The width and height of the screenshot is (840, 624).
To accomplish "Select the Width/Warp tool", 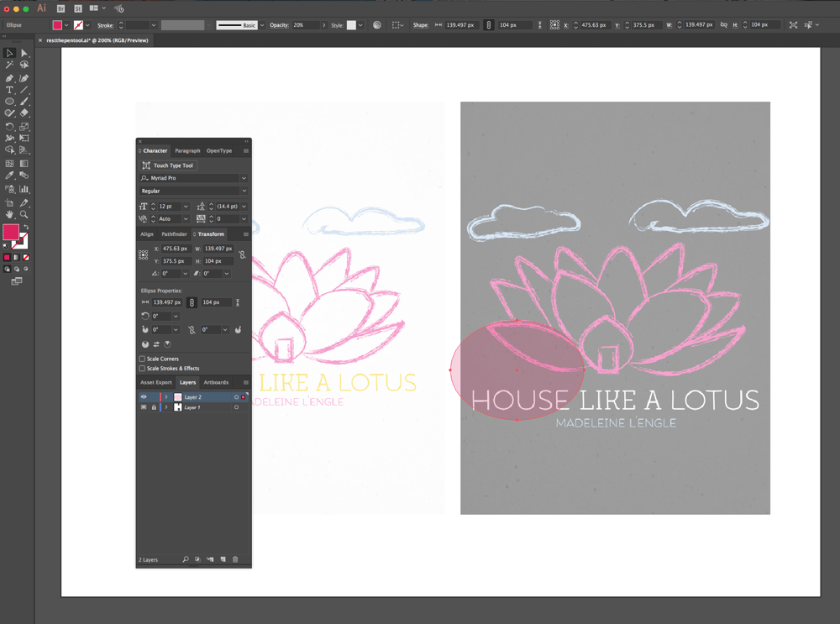I will tap(9, 139).
